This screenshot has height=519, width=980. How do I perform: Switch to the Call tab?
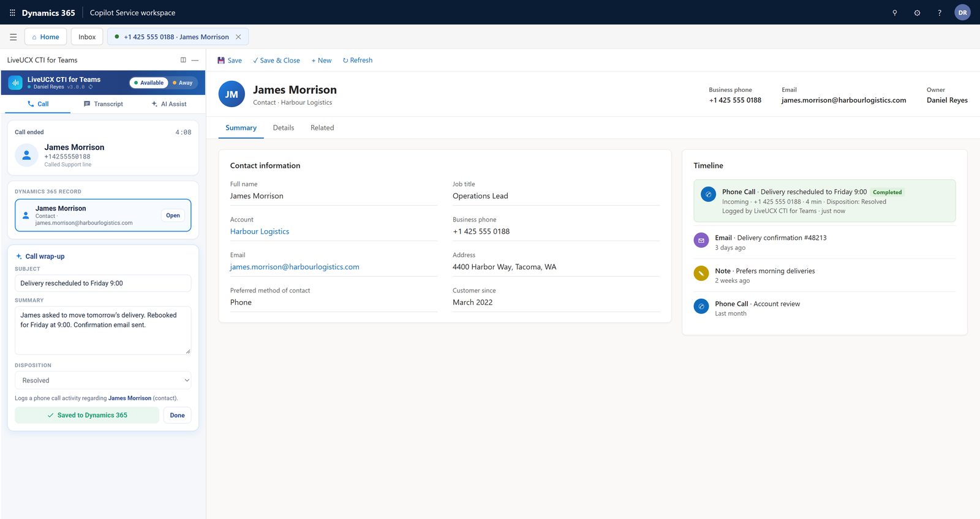[x=38, y=104]
